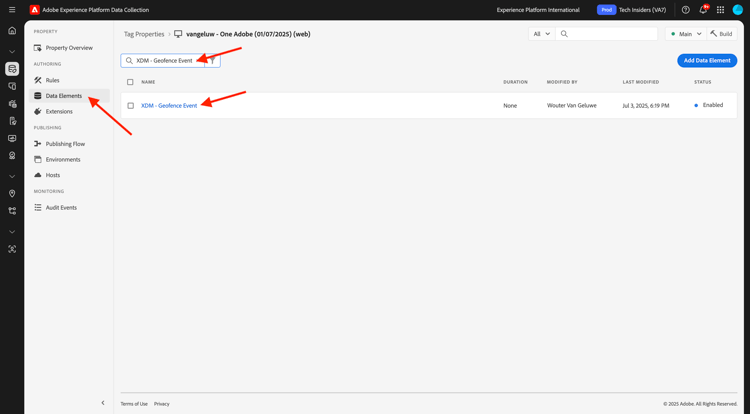750x414 pixels.
Task: Open notifications bell icon
Action: (703, 10)
